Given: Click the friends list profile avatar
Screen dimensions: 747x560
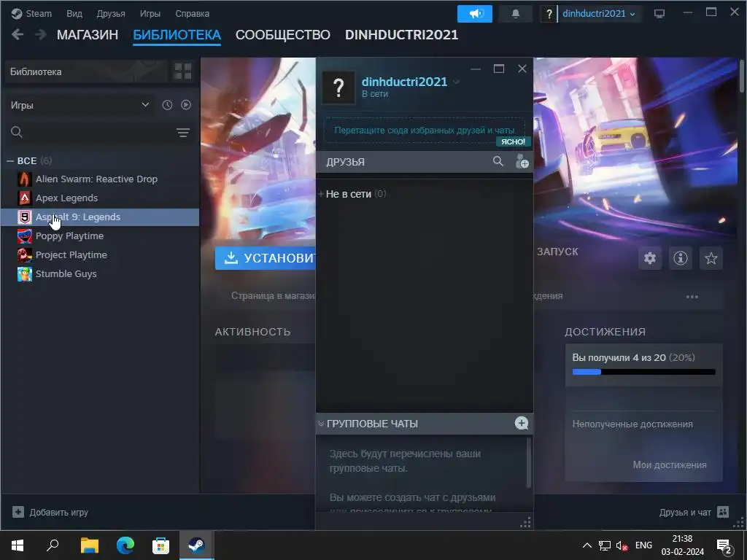Looking at the screenshot, I should tap(338, 87).
